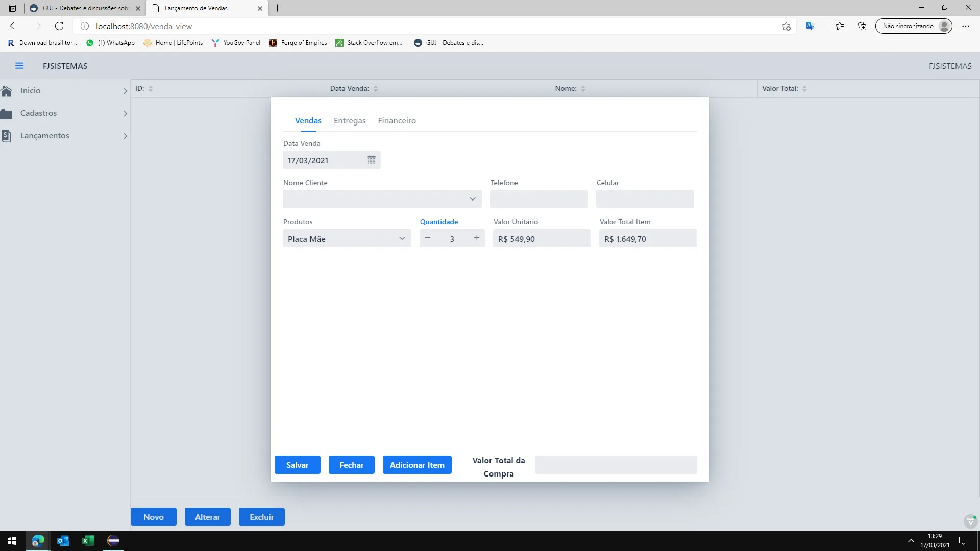Viewport: 980px width, 551px height.
Task: Sort by Valor Total column
Action: (x=804, y=89)
